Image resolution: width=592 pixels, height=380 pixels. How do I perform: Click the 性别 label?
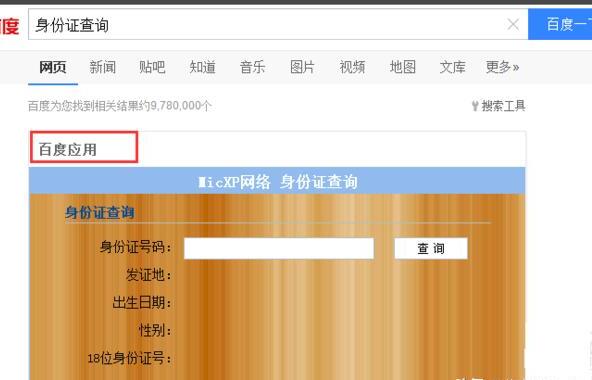pos(155,331)
